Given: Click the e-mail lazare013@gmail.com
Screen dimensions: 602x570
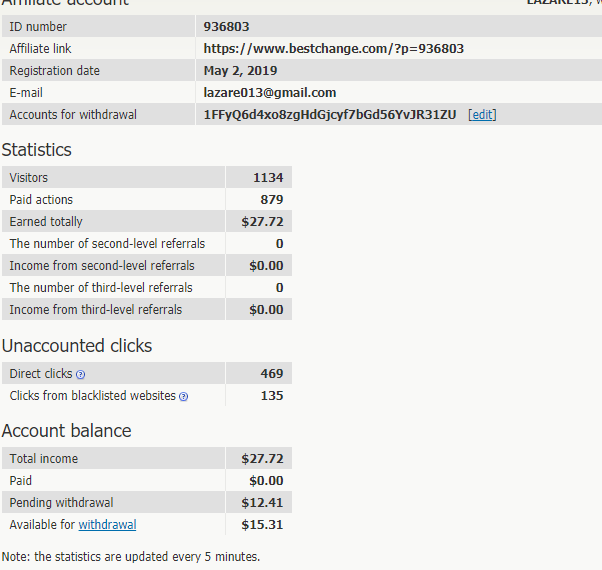Looking at the screenshot, I should (x=270, y=93).
